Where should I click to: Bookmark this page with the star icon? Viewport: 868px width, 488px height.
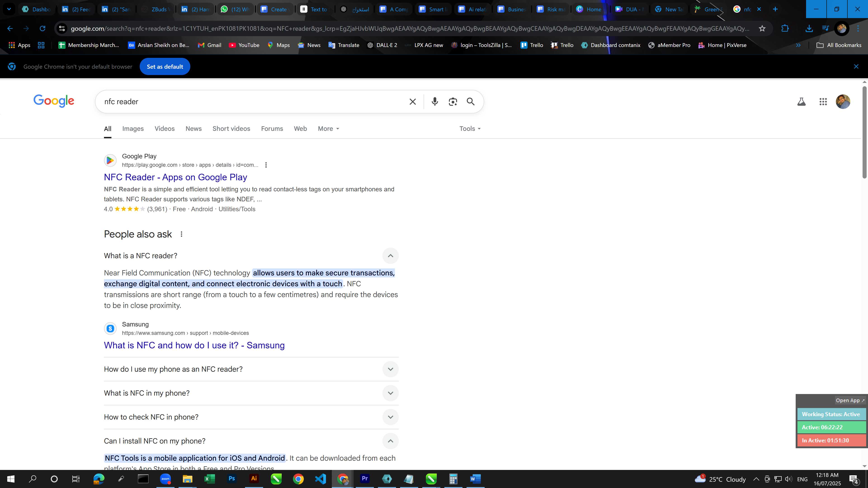click(762, 29)
